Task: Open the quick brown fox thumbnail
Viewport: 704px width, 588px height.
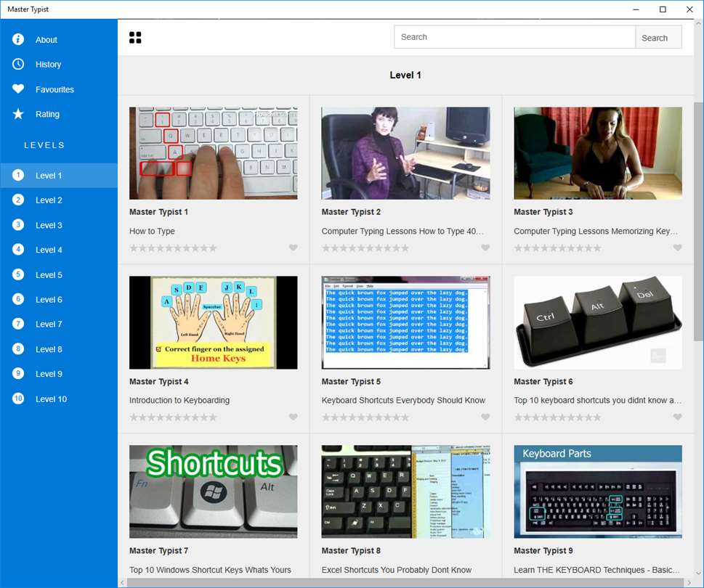Action: pos(405,322)
